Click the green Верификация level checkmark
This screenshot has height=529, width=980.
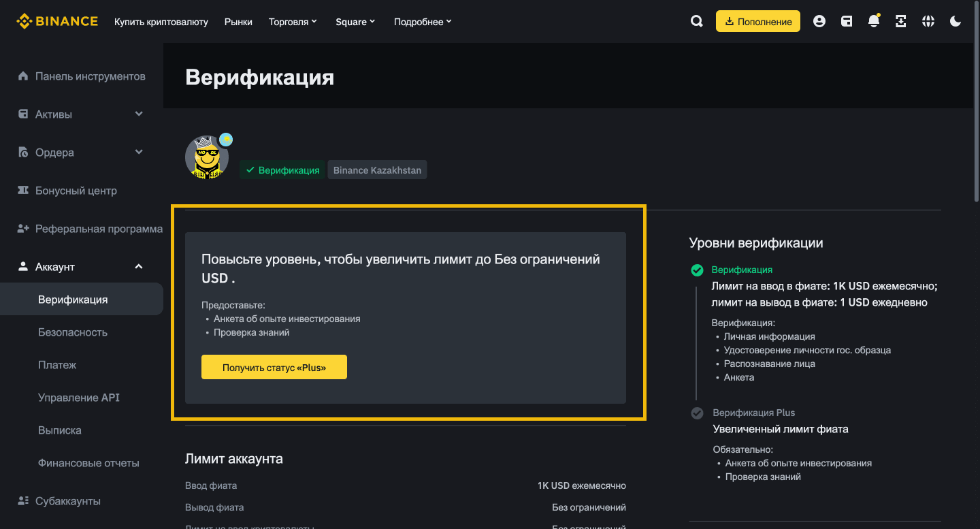click(x=697, y=270)
